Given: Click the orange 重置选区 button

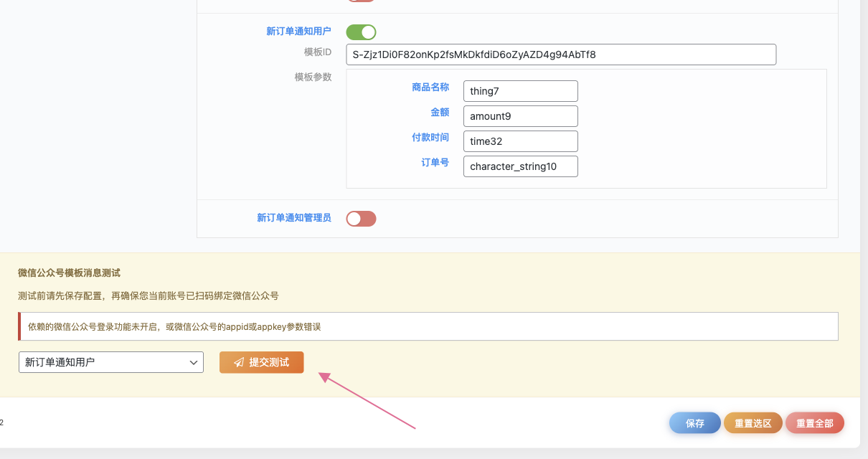Looking at the screenshot, I should tap(753, 422).
